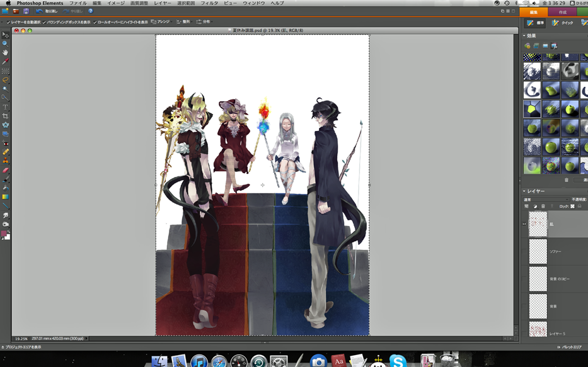Toggle lock transparent pixels in the layers panel
Viewport: 588px width, 367px height.
[x=573, y=206]
